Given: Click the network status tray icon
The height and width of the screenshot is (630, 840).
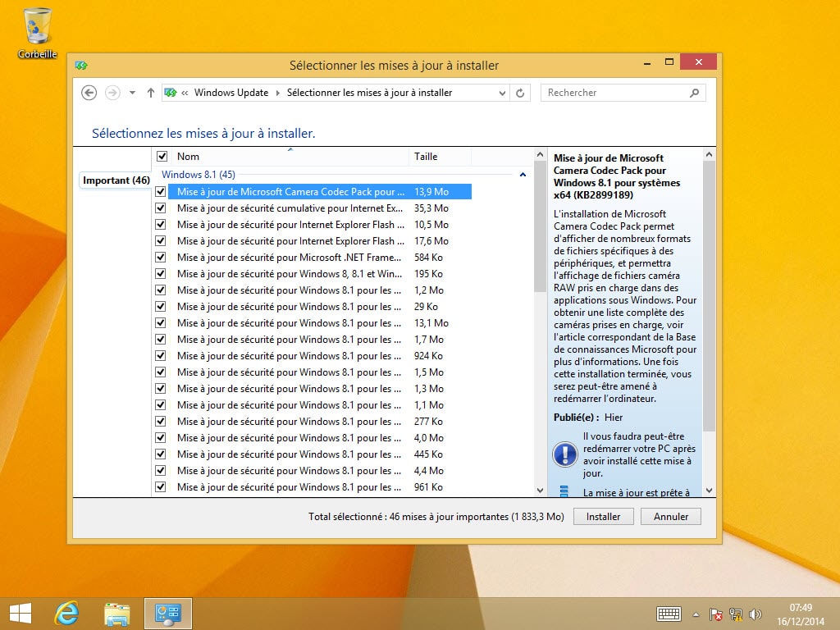Looking at the screenshot, I should [x=736, y=614].
